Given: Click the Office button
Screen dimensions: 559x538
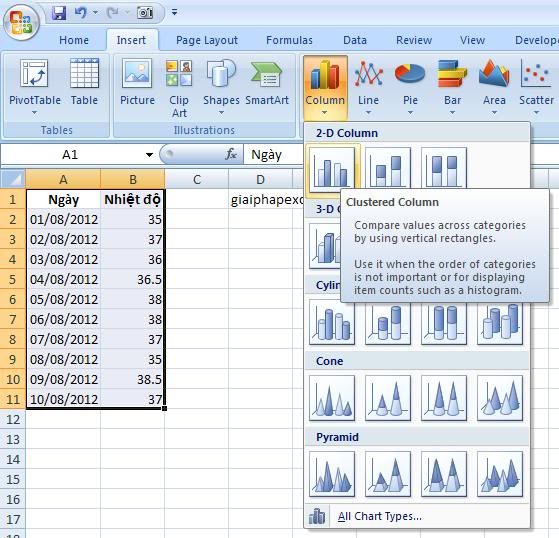Looking at the screenshot, I should pos(21,22).
